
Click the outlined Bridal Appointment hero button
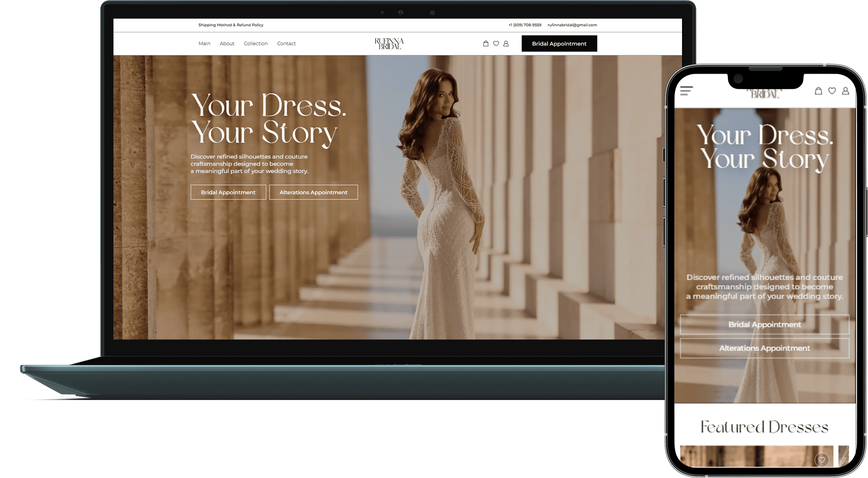coord(228,192)
